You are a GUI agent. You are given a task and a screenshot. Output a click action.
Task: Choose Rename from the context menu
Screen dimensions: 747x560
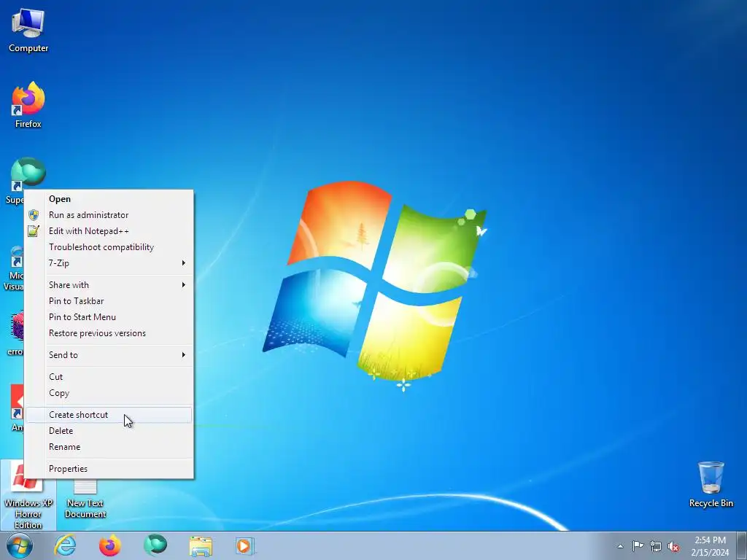[109, 447]
